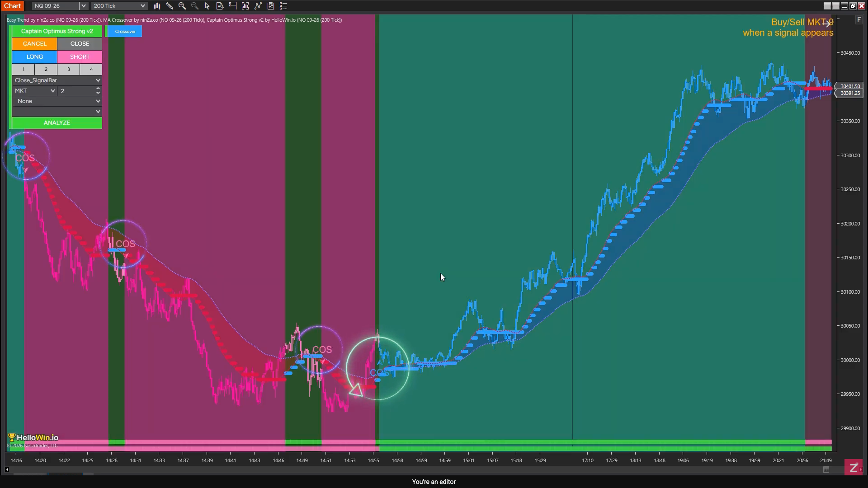Increase the quantity value stepper
The image size is (868, 488).
click(x=98, y=89)
